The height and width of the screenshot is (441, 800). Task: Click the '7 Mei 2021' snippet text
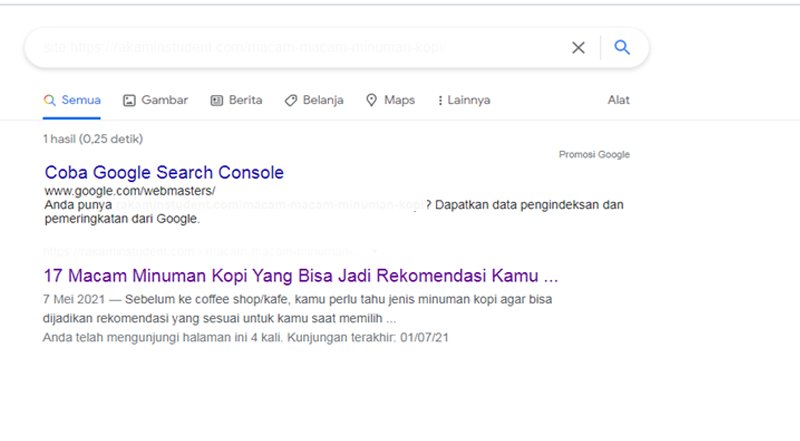(74, 299)
